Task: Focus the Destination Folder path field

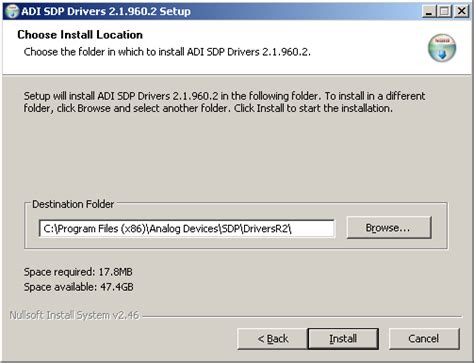Action: [187, 229]
